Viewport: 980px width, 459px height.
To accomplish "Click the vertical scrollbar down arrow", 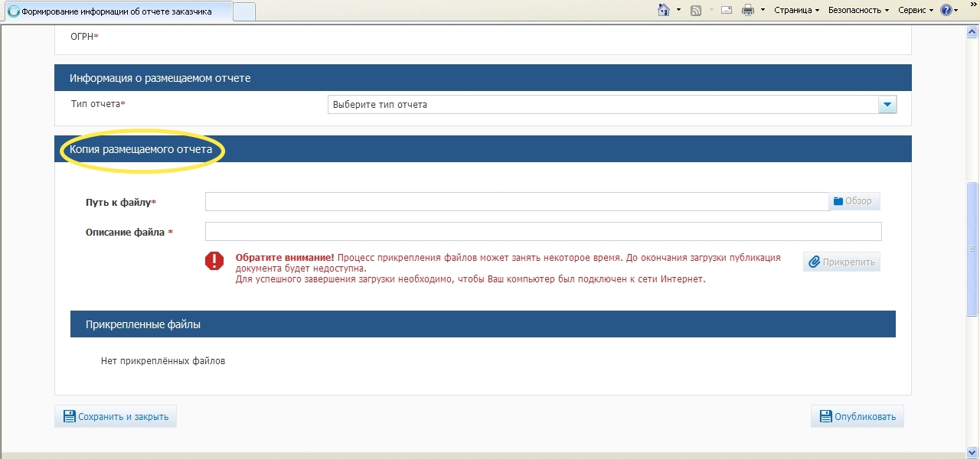I will pos(972,451).
